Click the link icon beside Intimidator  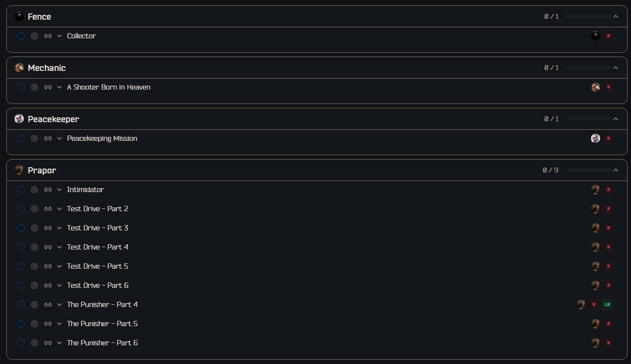pos(48,190)
